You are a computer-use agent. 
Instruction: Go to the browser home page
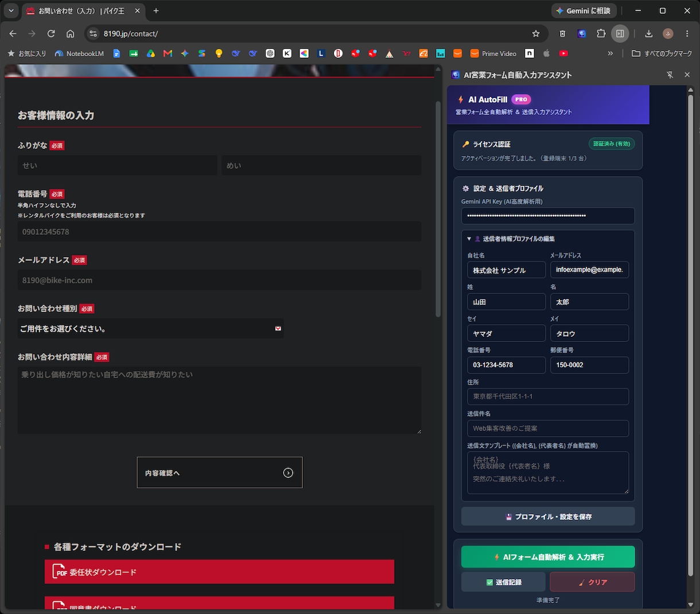(x=70, y=34)
